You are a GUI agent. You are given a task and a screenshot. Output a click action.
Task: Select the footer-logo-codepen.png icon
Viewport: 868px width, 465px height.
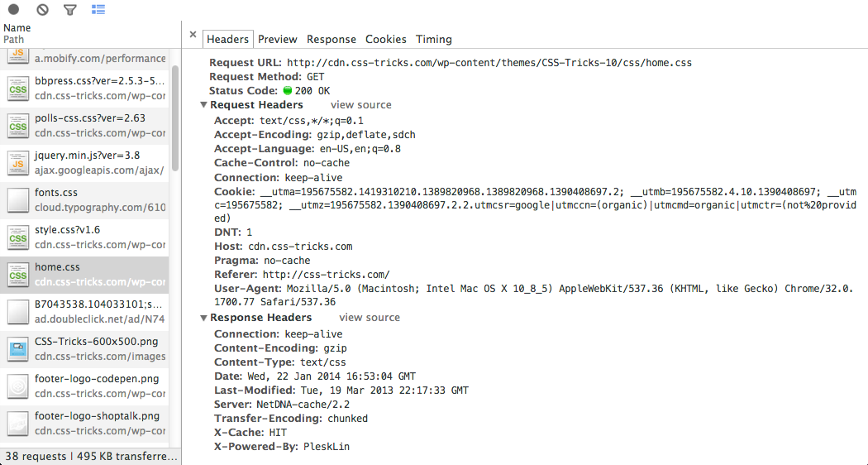click(17, 386)
